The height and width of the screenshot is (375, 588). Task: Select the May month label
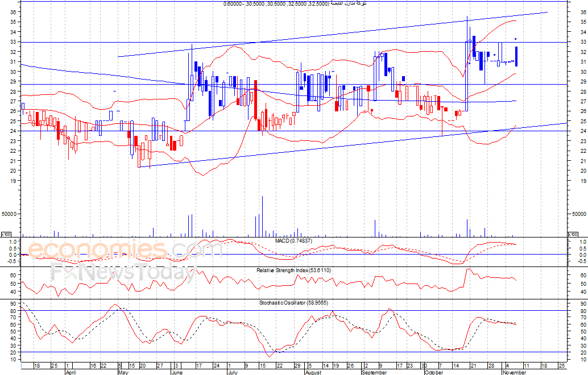pos(123,372)
